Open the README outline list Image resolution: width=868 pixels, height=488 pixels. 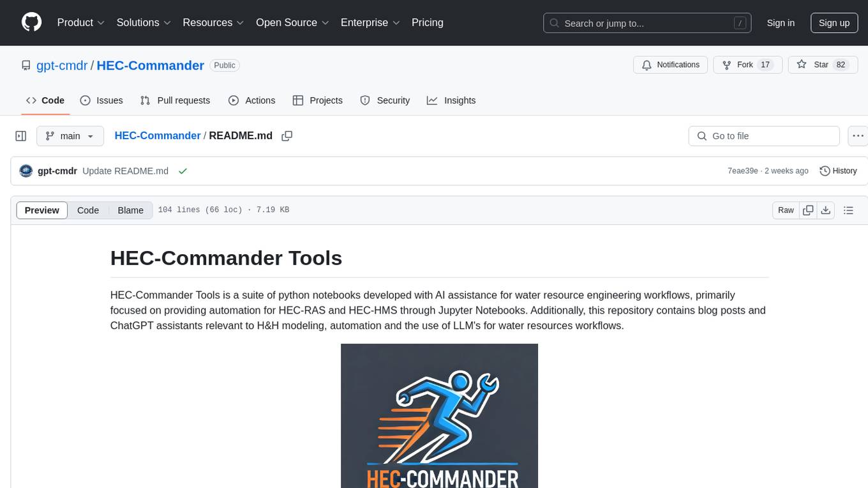tap(848, 210)
